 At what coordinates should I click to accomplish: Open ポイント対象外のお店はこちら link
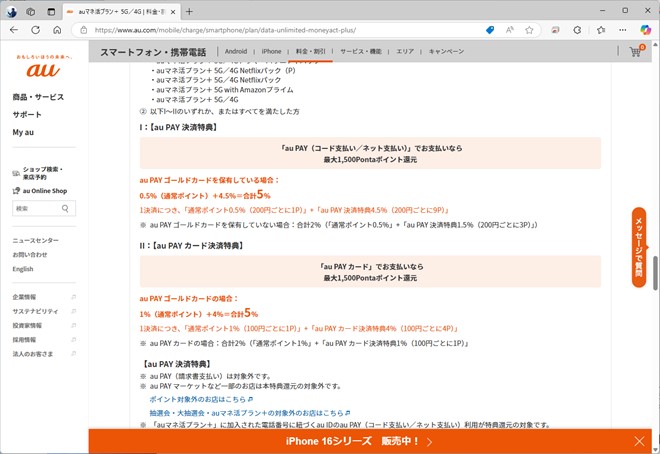pos(201,399)
